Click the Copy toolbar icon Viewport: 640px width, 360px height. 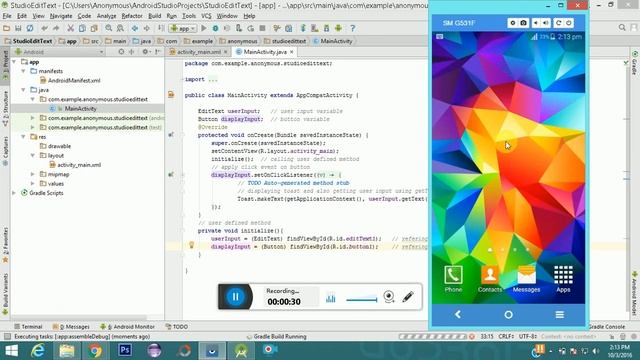coord(82,28)
